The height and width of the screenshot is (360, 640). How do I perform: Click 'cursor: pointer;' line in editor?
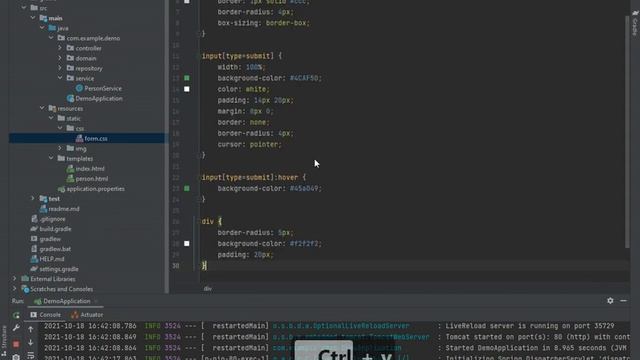(x=249, y=144)
